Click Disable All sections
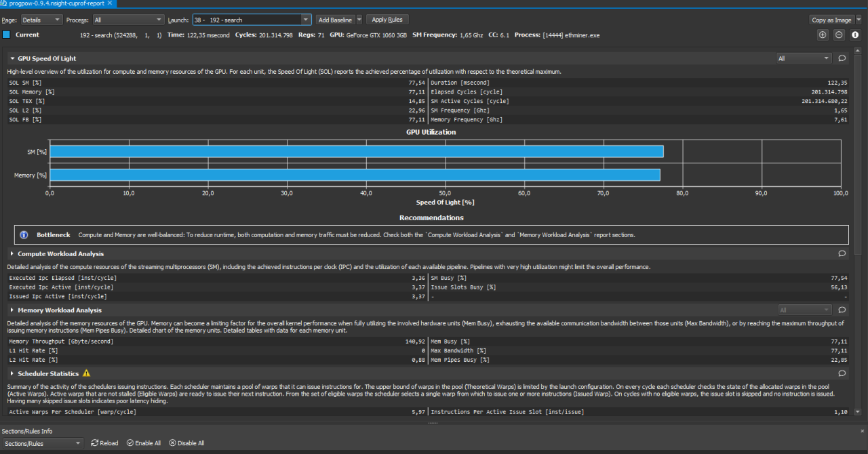This screenshot has width=868, height=454. point(186,443)
